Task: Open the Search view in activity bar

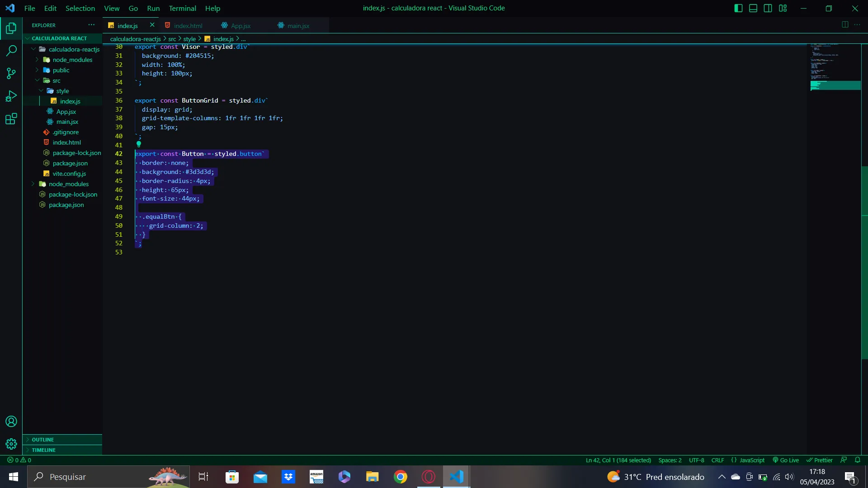Action: pyautogui.click(x=11, y=51)
